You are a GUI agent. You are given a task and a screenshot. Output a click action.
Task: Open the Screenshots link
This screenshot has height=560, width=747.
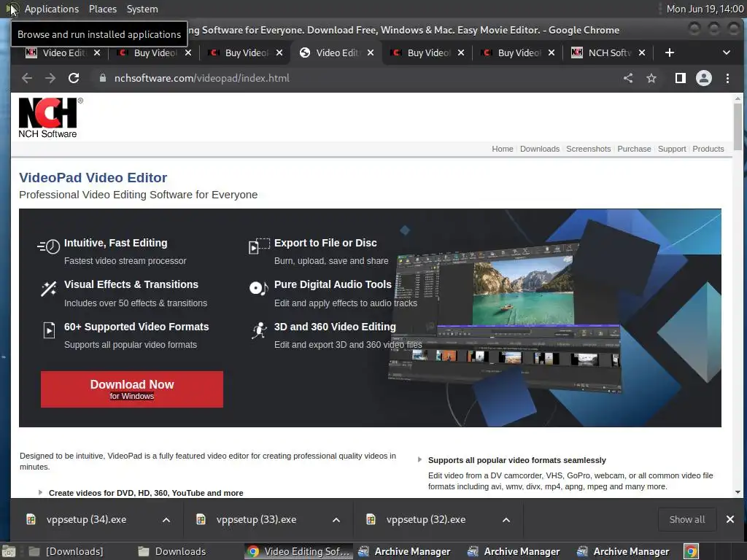(x=589, y=149)
